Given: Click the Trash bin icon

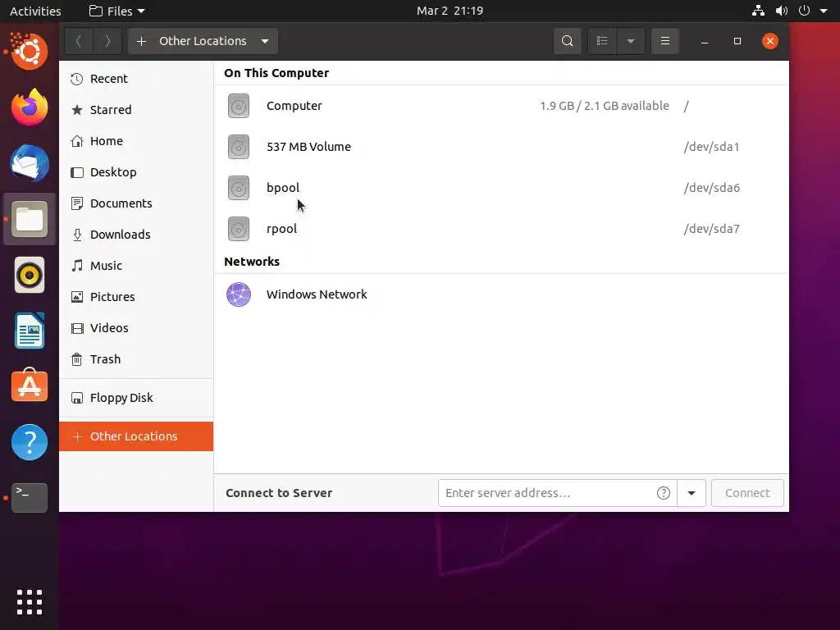Looking at the screenshot, I should 77,359.
